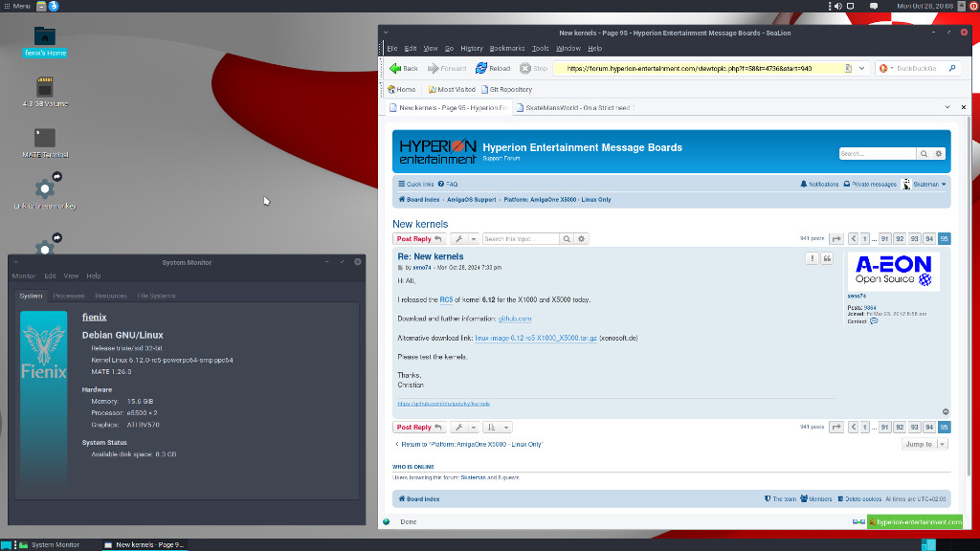This screenshot has height=551, width=980.
Task: Click the forum header search magnifier button
Action: 924,154
